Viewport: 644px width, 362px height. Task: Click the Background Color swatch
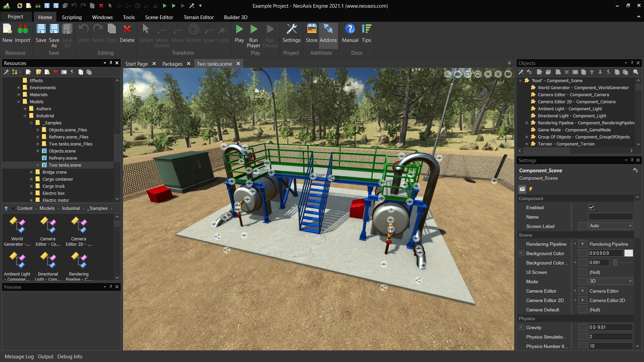629,253
